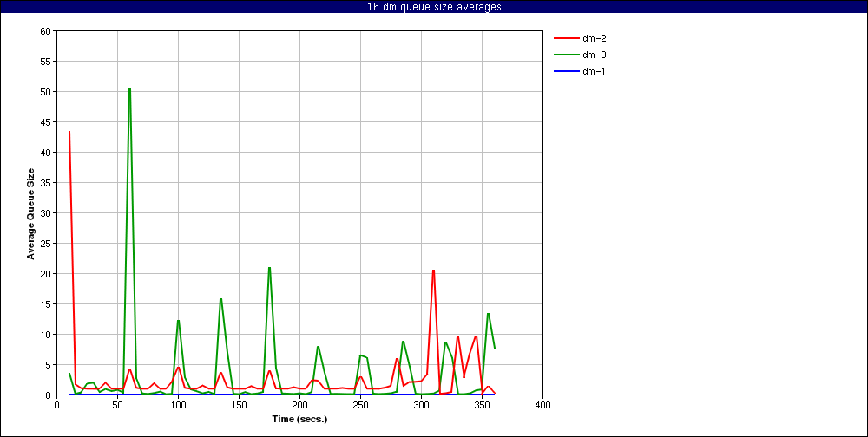
Task: Click the red dm-2 legend line swatch
Action: coord(566,38)
